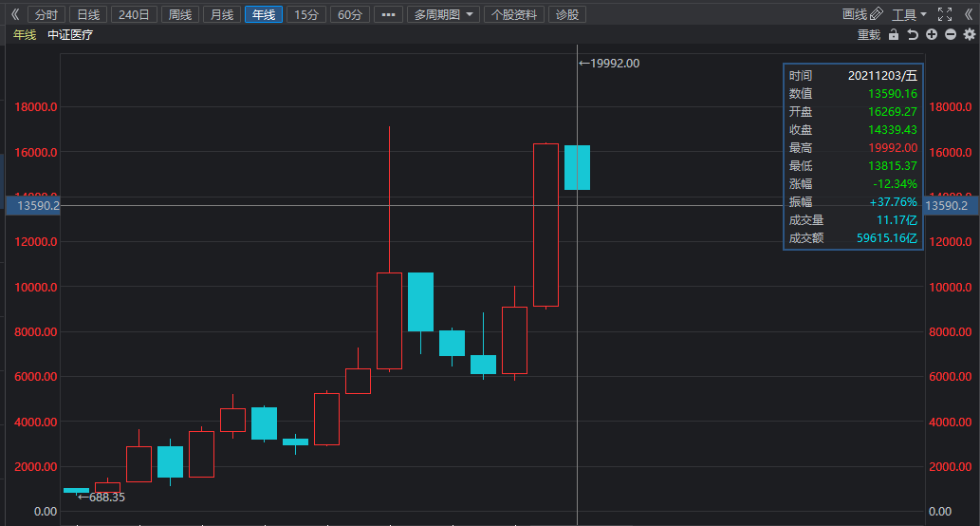Click the 成交额 value 59615.16亿
The height and width of the screenshot is (526, 980).
point(887,238)
